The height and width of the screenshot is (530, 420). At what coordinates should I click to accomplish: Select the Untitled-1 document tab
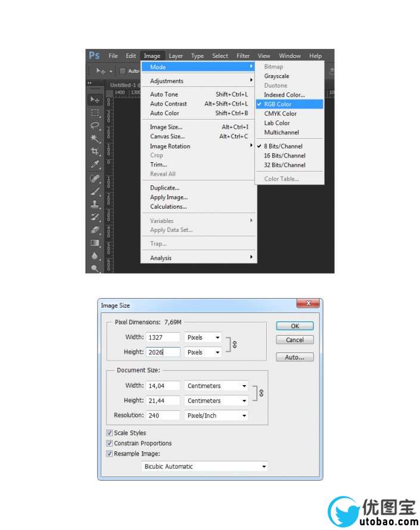pyautogui.click(x=125, y=85)
